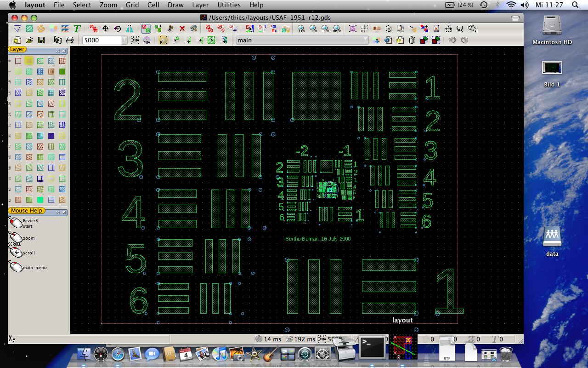Click the Move tool crosshair arrows icon
This screenshot has width=588, height=368.
click(x=105, y=29)
